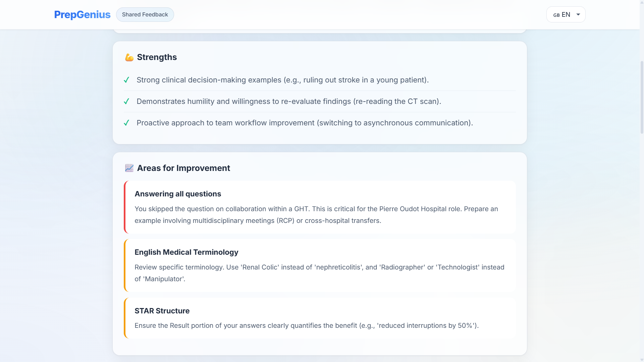644x362 pixels.
Task: Click the Shared Feedback badge
Action: click(145, 14)
